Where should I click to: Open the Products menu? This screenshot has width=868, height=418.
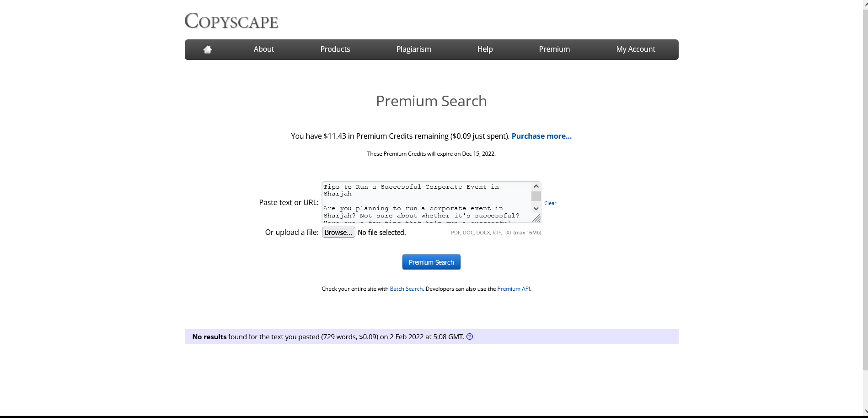pyautogui.click(x=335, y=49)
